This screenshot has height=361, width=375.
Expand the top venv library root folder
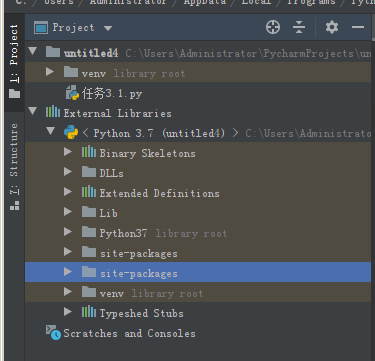point(50,71)
